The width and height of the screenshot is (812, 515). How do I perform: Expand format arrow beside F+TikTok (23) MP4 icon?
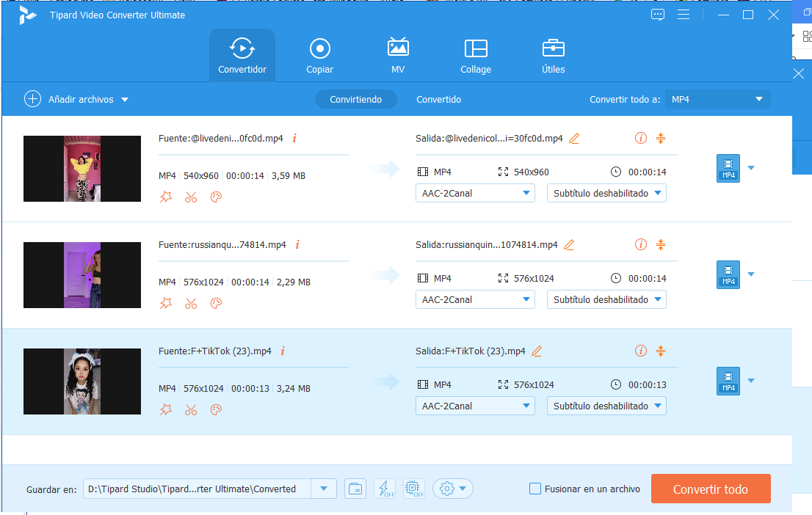pos(751,381)
